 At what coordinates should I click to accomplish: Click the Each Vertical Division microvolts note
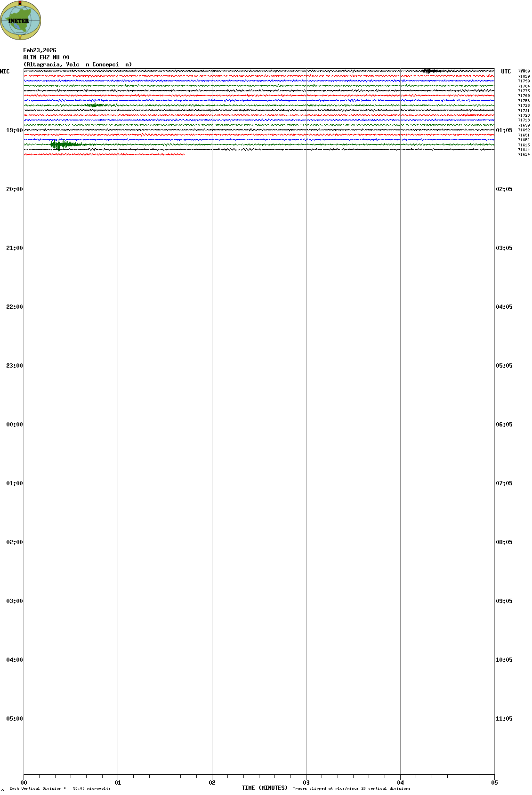[60, 788]
